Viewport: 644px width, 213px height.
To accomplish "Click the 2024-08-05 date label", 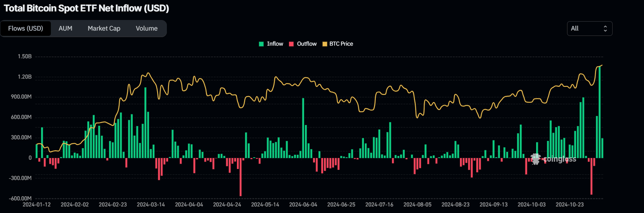I will 417,205.
